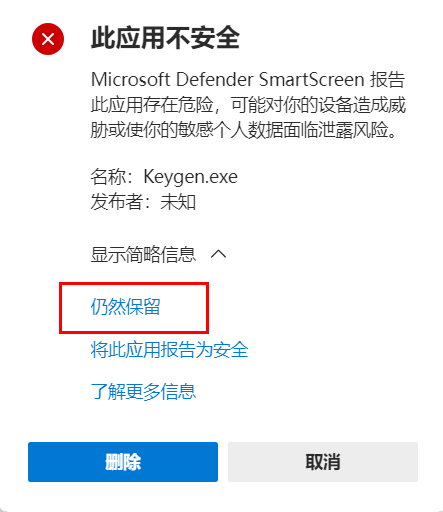Open the 了解更多信息 link

pos(143,391)
